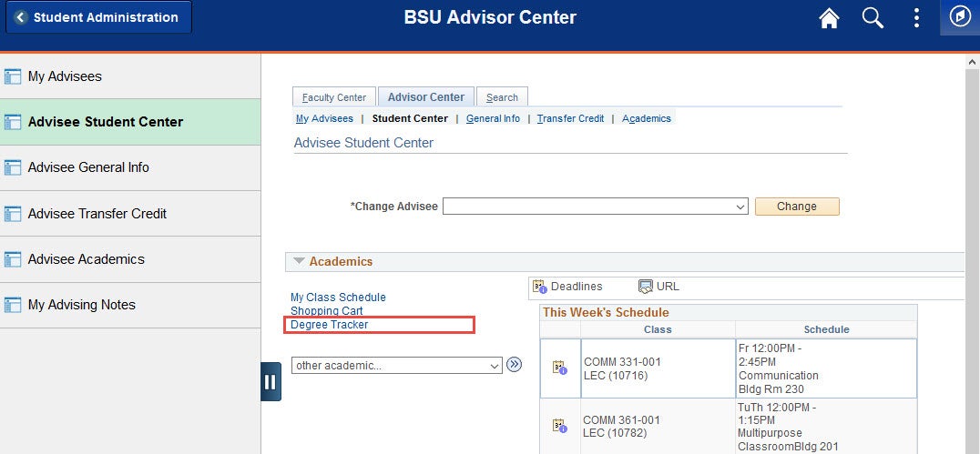Open the My Advisees subtab link
Screen dimensions: 980x454
[x=324, y=118]
